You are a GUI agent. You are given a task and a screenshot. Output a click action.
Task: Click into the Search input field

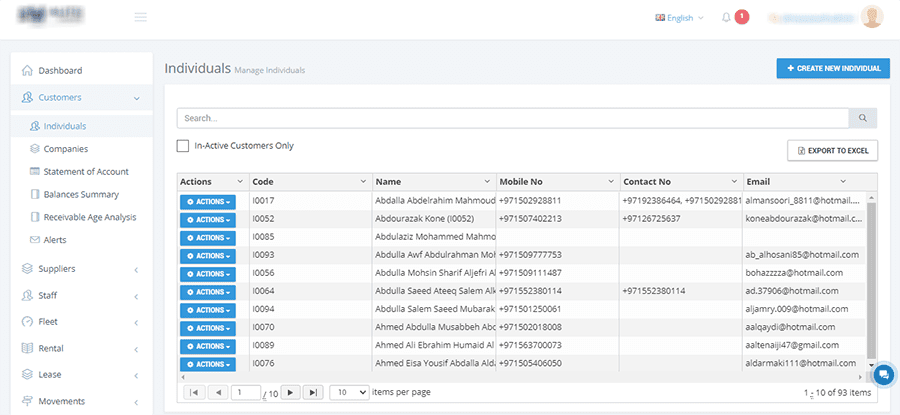click(513, 118)
